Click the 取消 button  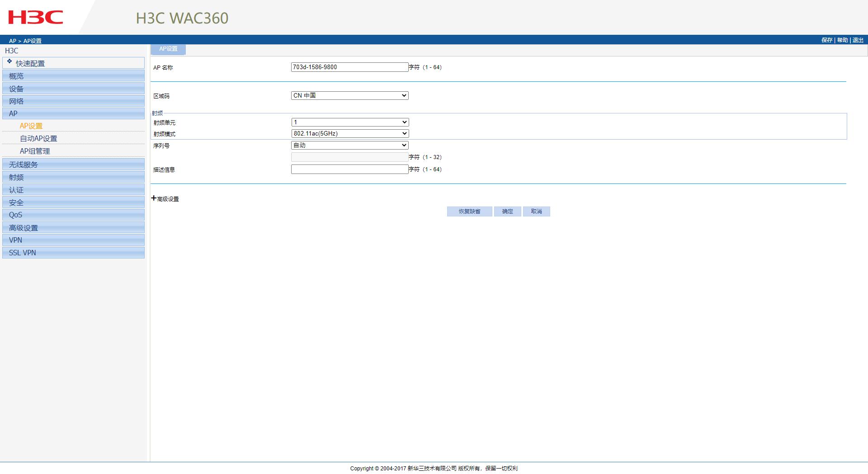tap(536, 211)
